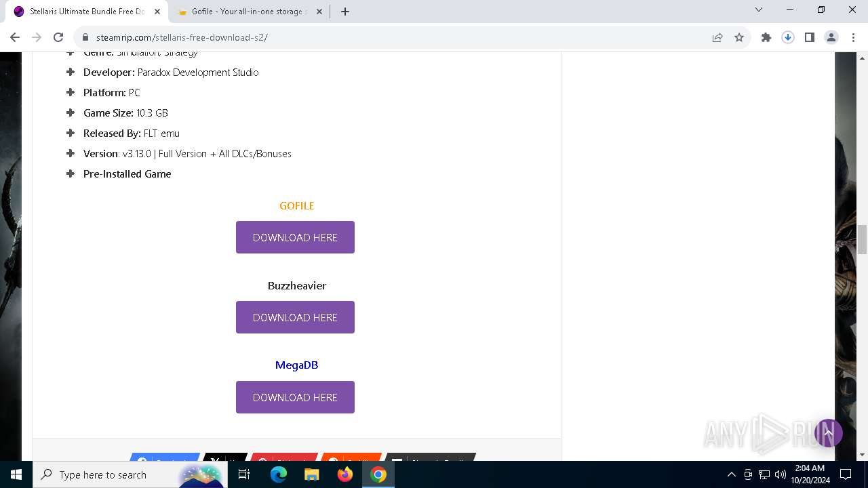Close the Gofile tab
868x488 pixels.
(x=321, y=12)
